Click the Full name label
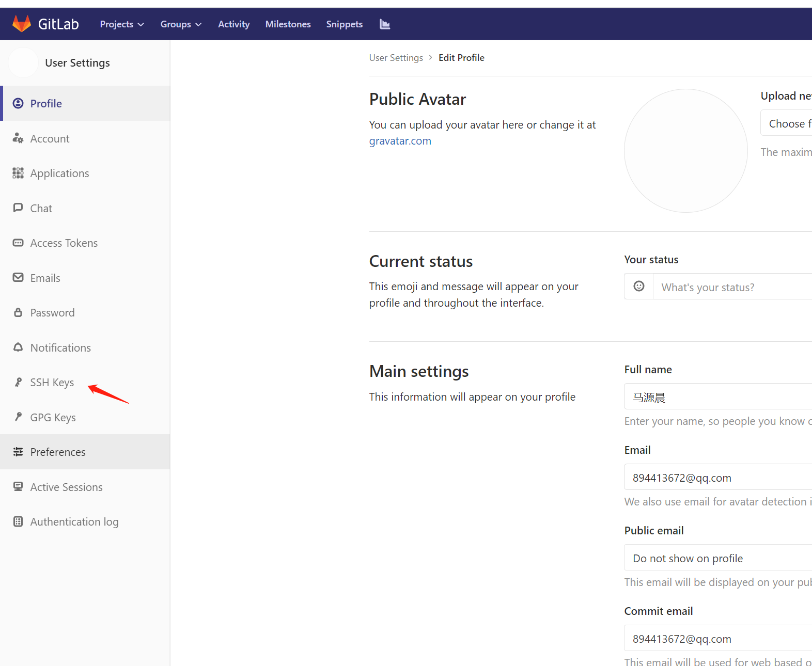This screenshot has width=812, height=666. [x=648, y=370]
